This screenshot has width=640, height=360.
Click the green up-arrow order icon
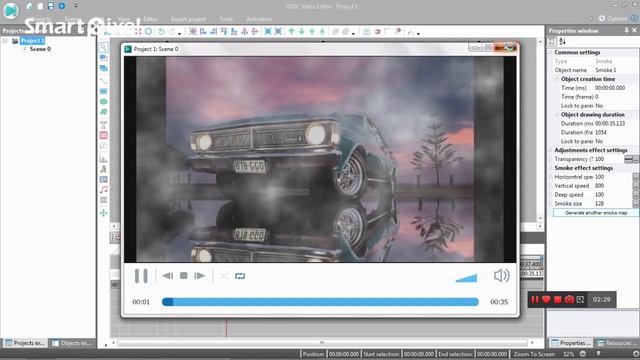pyautogui.click(x=291, y=31)
